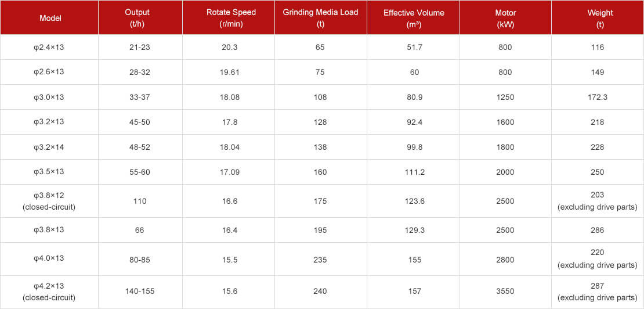Select the φ2.4×13 model cell
Image resolution: width=644 pixels, height=309 pixels.
[49, 47]
